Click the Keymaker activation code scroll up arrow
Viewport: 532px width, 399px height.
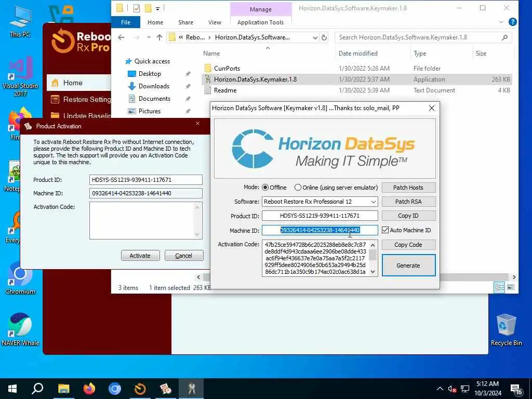click(373, 245)
